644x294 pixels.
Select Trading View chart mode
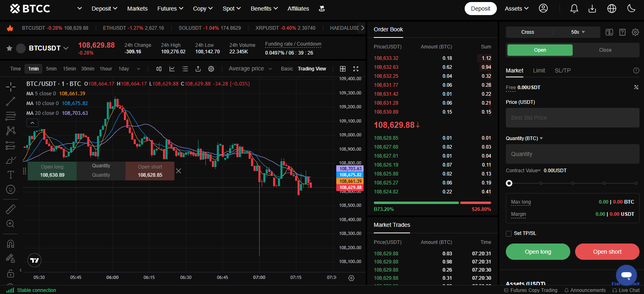[x=312, y=69]
